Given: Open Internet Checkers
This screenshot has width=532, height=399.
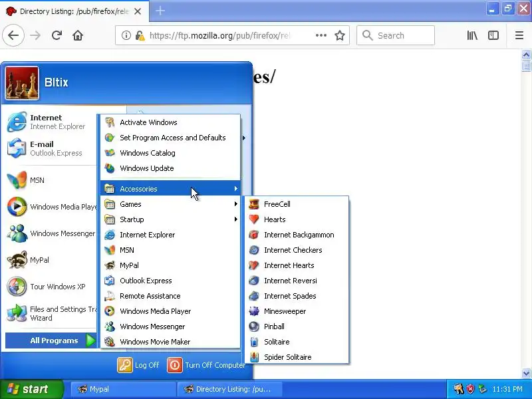Looking at the screenshot, I should point(297,250).
